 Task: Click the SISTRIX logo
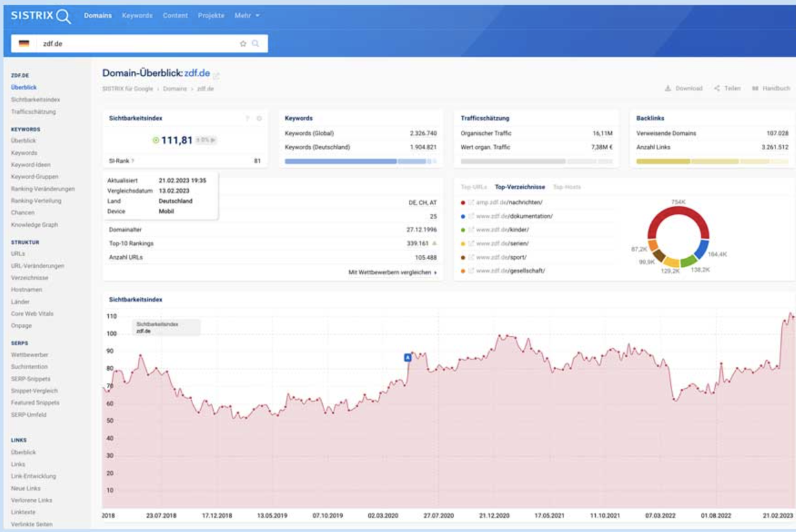(x=41, y=16)
